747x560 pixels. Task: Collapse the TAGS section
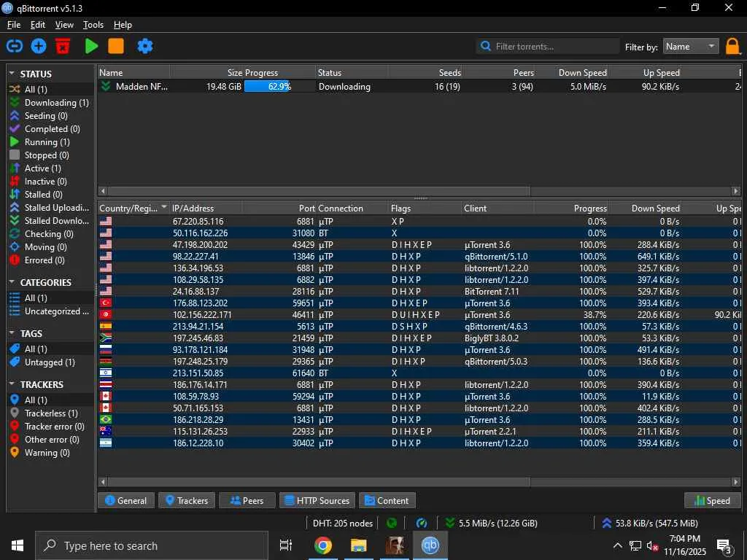click(12, 333)
